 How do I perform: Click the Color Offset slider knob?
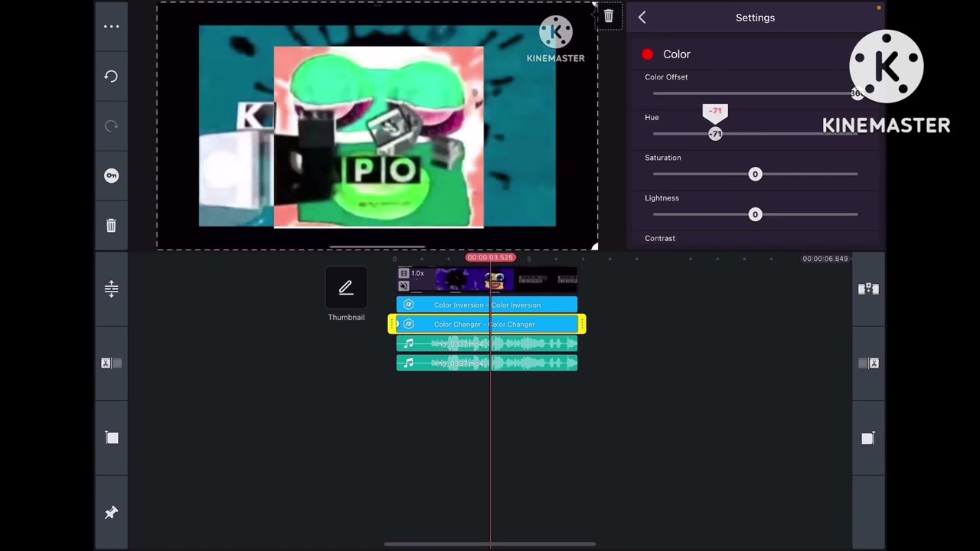pyautogui.click(x=856, y=93)
